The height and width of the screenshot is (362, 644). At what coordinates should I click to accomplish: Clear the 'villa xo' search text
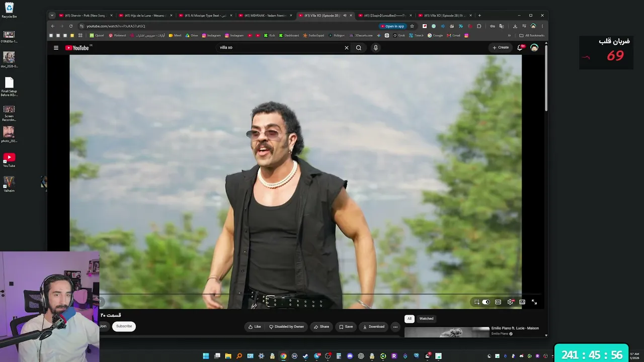(x=346, y=48)
